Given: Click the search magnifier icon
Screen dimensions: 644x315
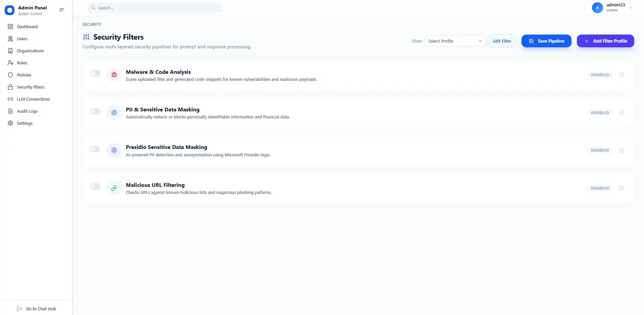Looking at the screenshot, I should tap(93, 8).
